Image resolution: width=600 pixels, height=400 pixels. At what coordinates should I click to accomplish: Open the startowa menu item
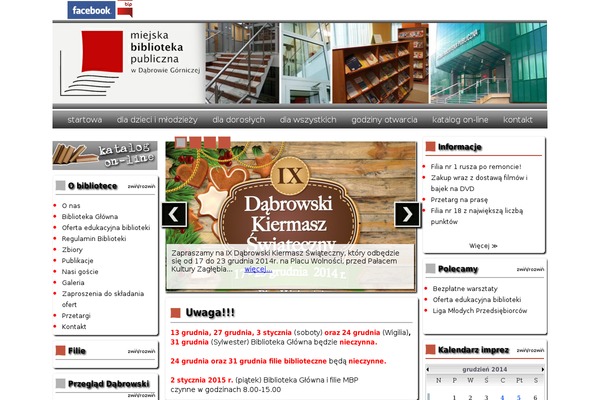85,120
